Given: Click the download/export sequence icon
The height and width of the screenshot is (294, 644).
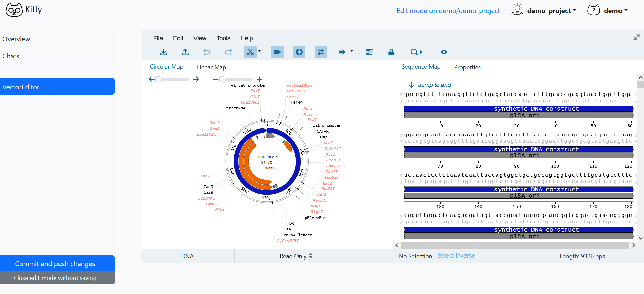Looking at the screenshot, I should pyautogui.click(x=164, y=52).
